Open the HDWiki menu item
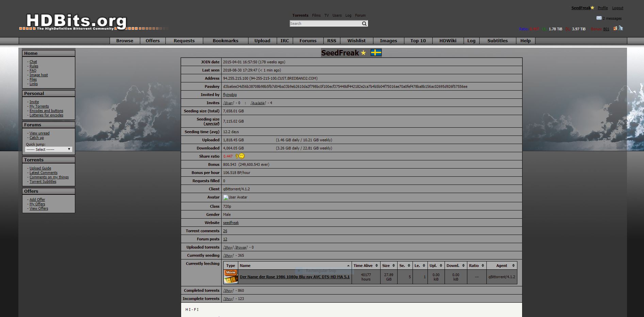The image size is (644, 317). (448, 41)
